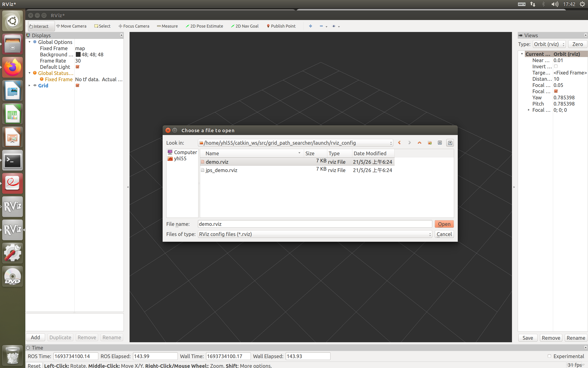
Task: Close the Choose a file dialog
Action: [168, 130]
